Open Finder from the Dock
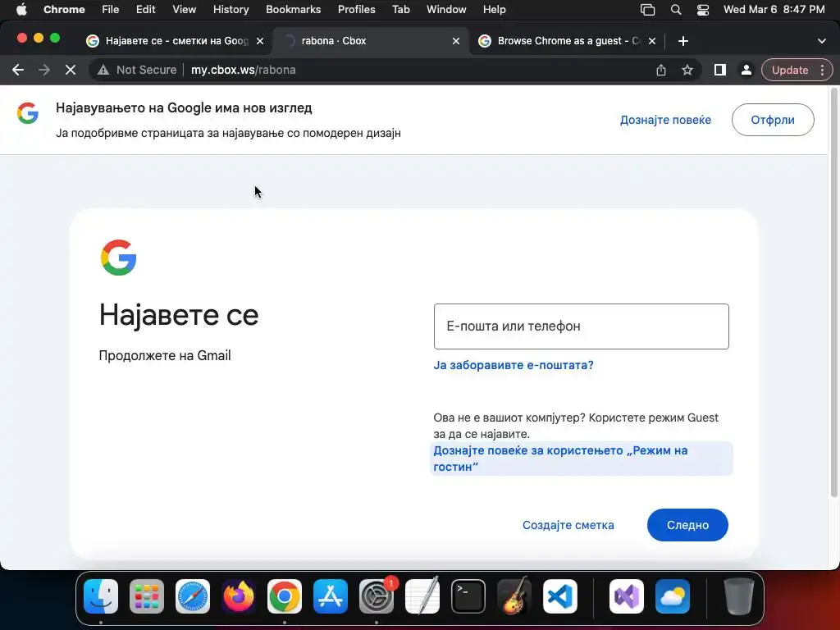 point(101,596)
